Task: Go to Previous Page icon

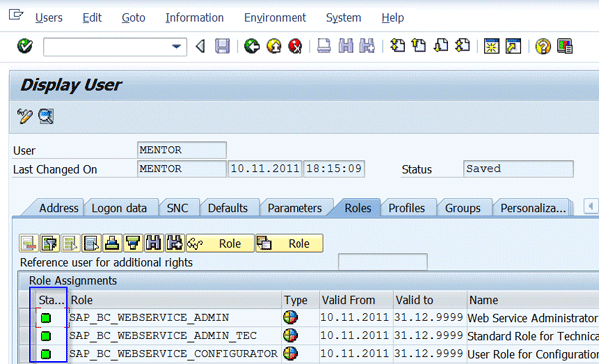Action: 419,46
